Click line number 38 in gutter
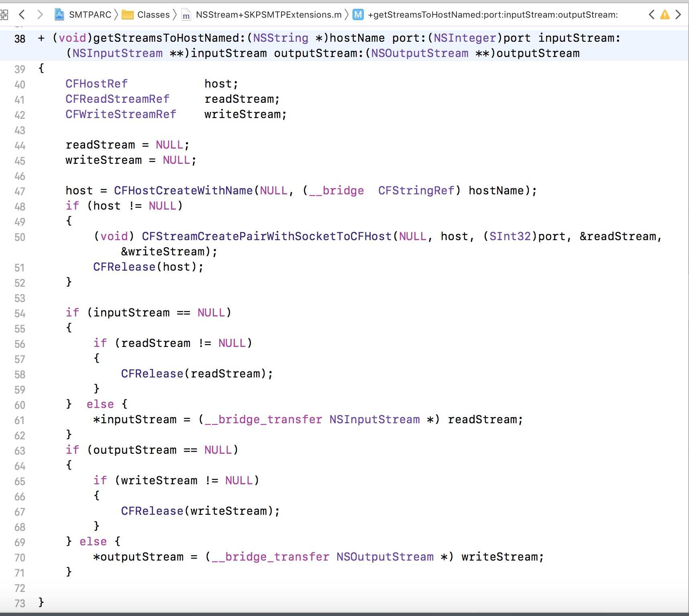 tap(20, 39)
